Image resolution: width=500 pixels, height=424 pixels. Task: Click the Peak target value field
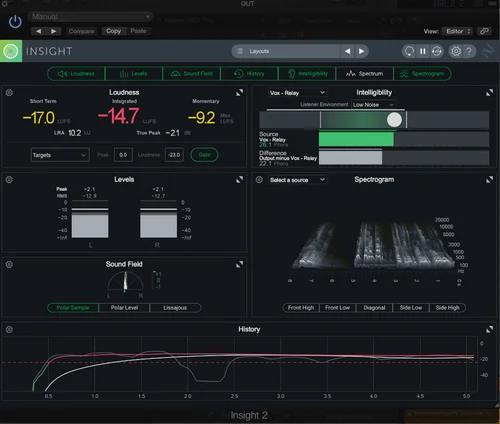[x=123, y=155]
